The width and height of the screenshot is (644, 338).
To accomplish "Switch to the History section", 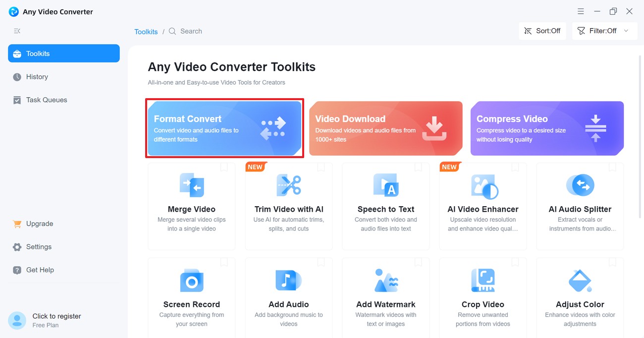I will (37, 77).
